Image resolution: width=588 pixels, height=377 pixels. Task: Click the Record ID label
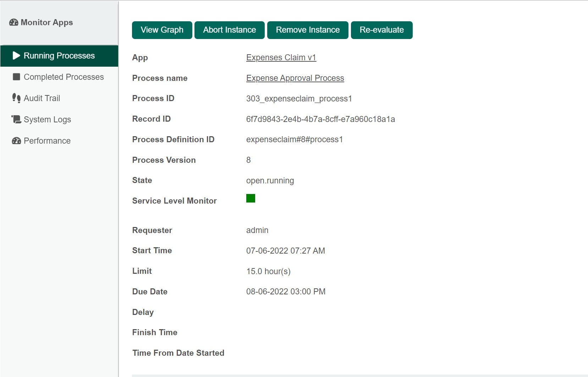point(152,119)
